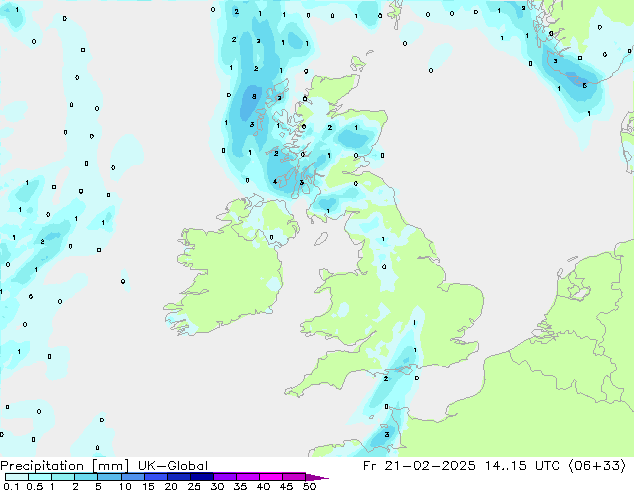Click the "Fr" weekday label

tap(370, 466)
